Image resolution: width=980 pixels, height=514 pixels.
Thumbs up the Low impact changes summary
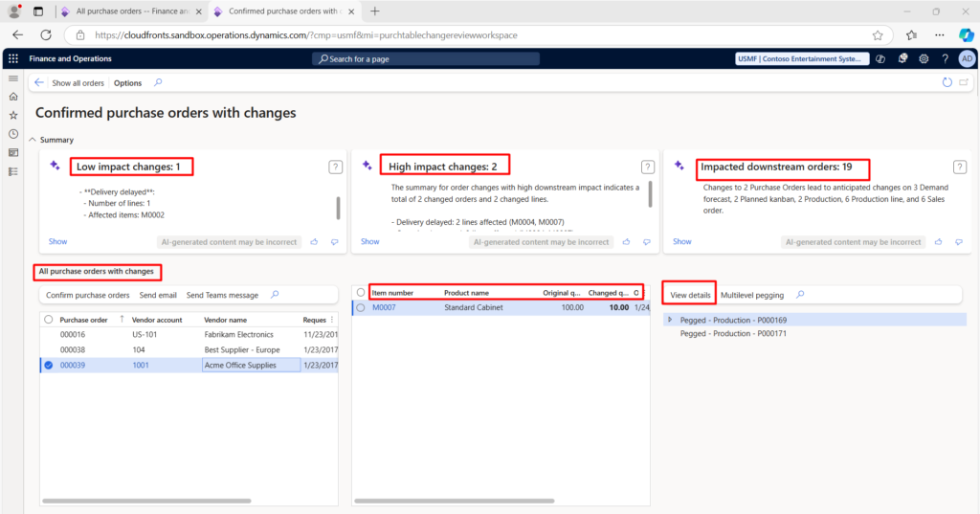314,242
